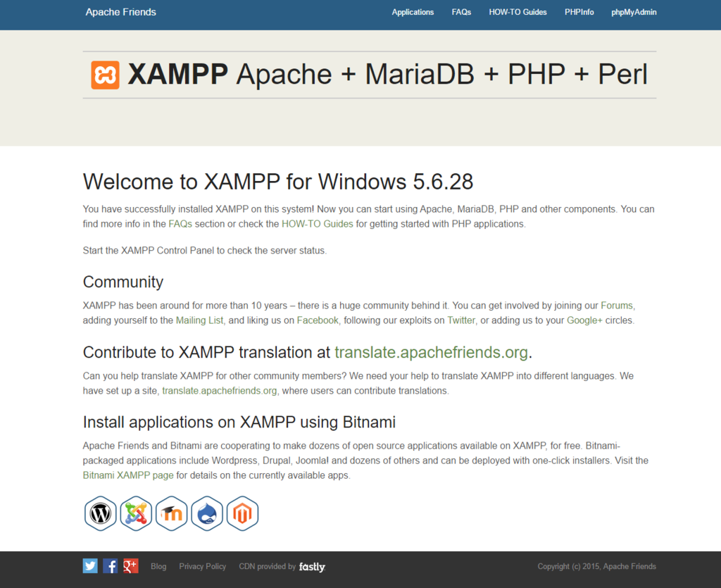This screenshot has width=721, height=588.
Task: Open the Drupal Bitnami app icon
Action: tap(207, 513)
